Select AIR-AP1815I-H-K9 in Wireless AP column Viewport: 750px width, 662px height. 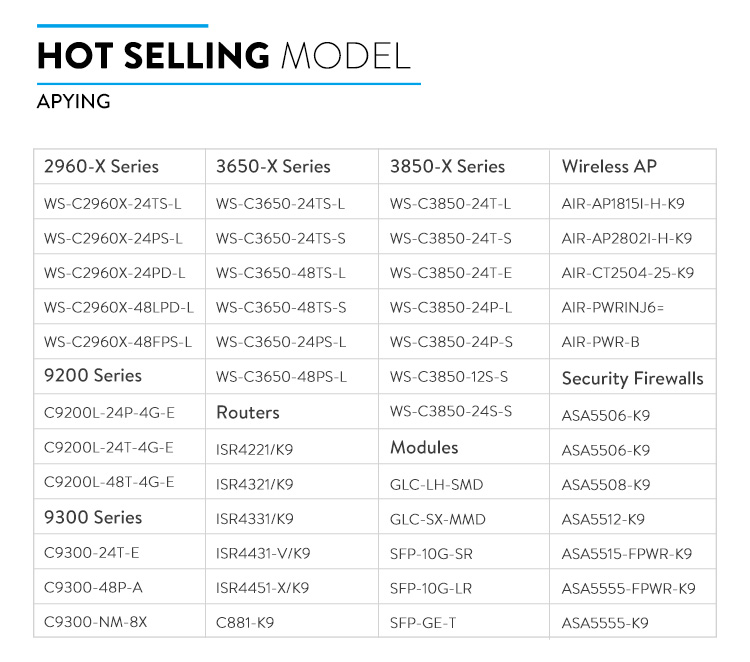[x=623, y=204]
